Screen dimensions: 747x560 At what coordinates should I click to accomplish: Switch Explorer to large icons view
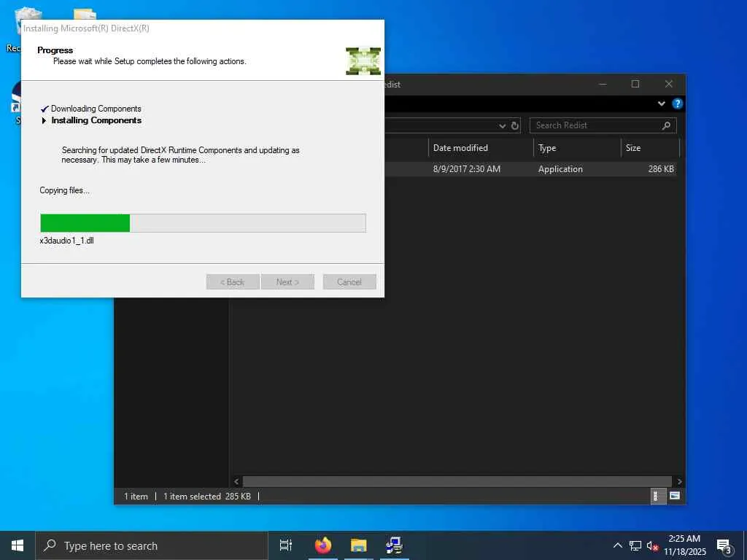click(x=675, y=496)
